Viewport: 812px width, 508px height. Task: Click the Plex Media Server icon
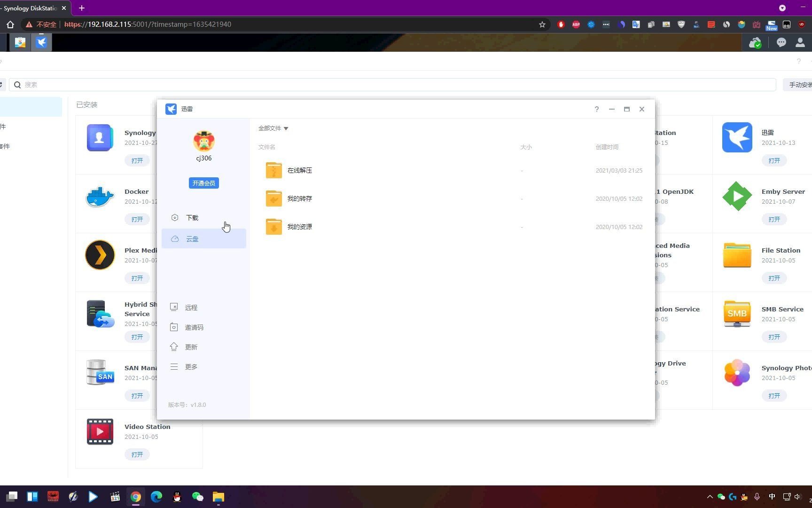100,255
